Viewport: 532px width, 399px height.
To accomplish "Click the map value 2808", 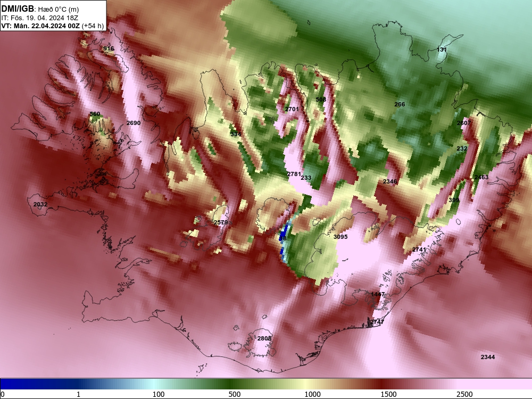I will (x=264, y=338).
